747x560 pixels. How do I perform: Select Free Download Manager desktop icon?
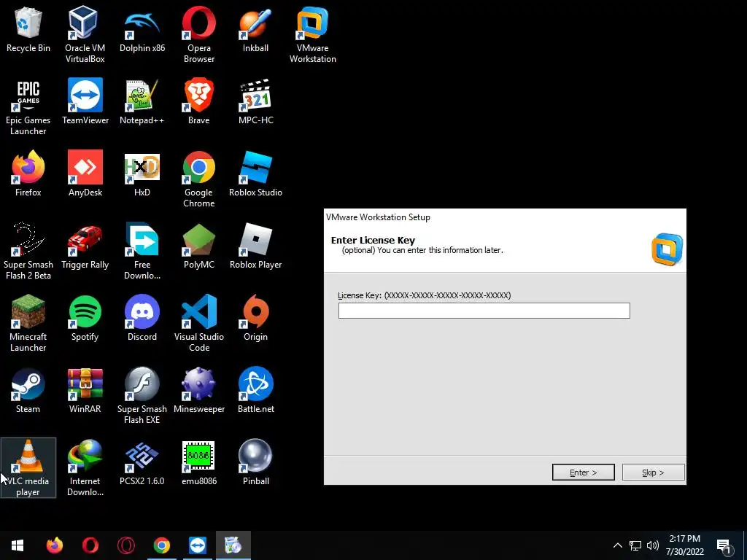pos(142,252)
